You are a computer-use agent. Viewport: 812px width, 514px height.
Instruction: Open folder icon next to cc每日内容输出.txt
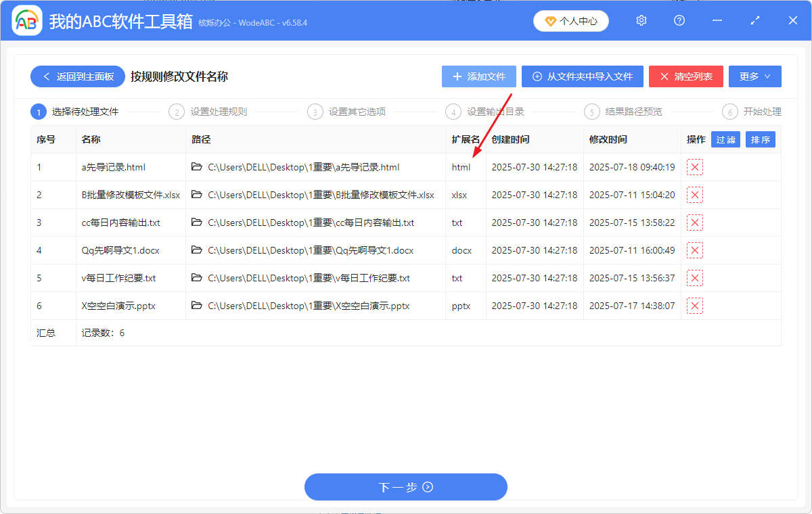pos(197,223)
